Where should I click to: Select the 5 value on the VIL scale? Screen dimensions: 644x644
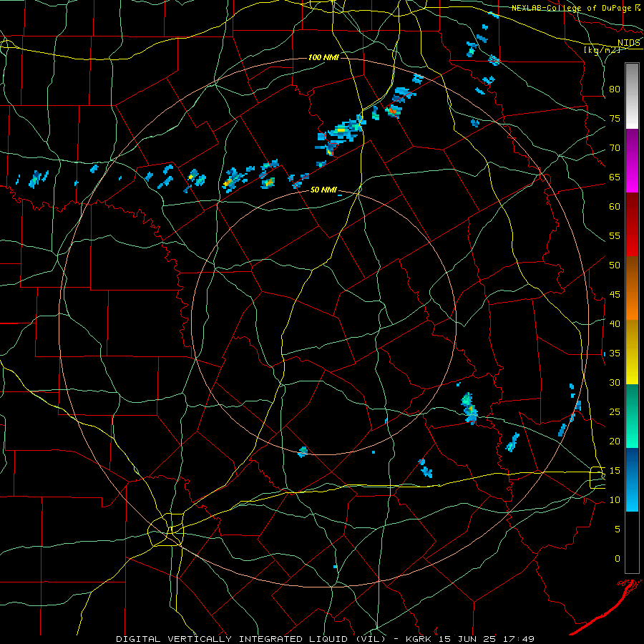(618, 530)
